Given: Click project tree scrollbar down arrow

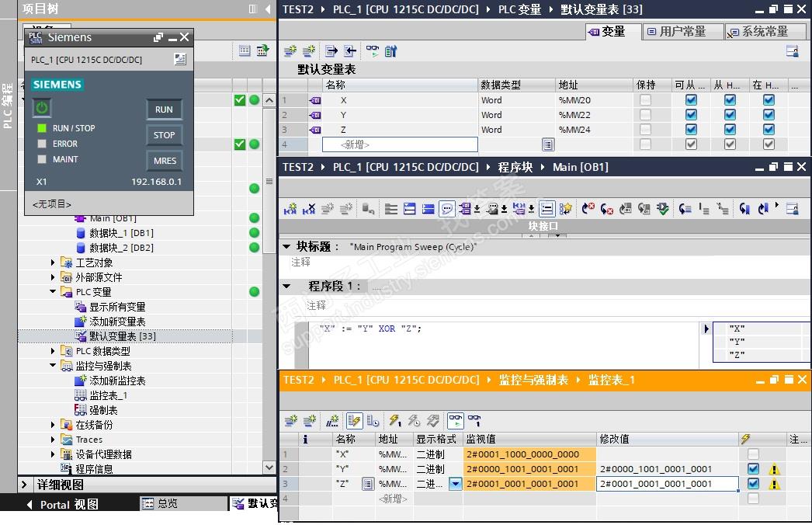Looking at the screenshot, I should click(x=269, y=467).
